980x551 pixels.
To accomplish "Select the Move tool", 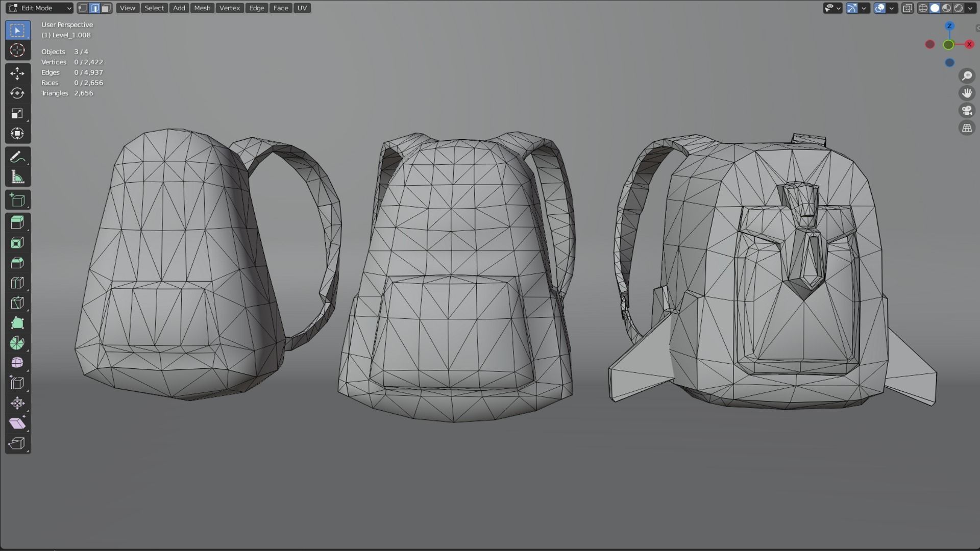I will pos(17,73).
